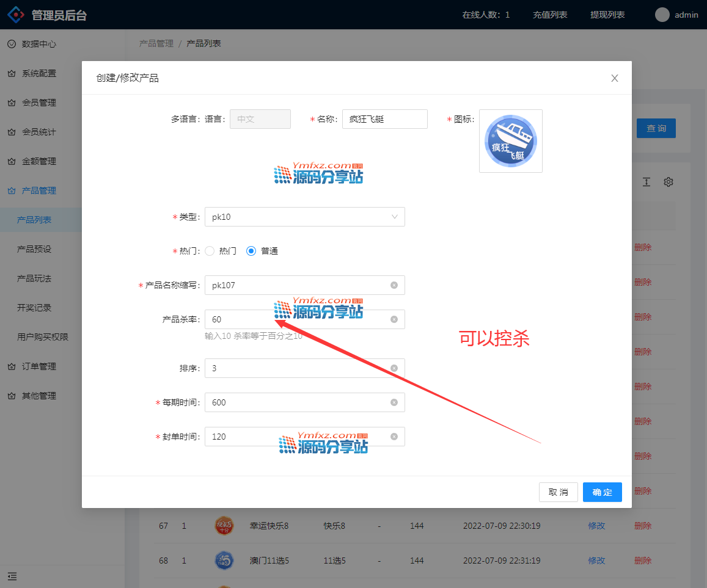Click the 取消 button
This screenshot has height=588, width=707.
(x=558, y=492)
